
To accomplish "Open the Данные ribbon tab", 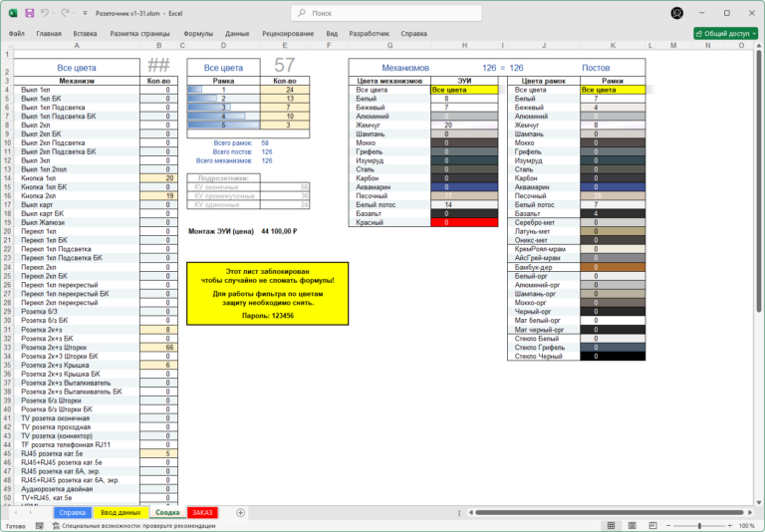I will click(237, 34).
